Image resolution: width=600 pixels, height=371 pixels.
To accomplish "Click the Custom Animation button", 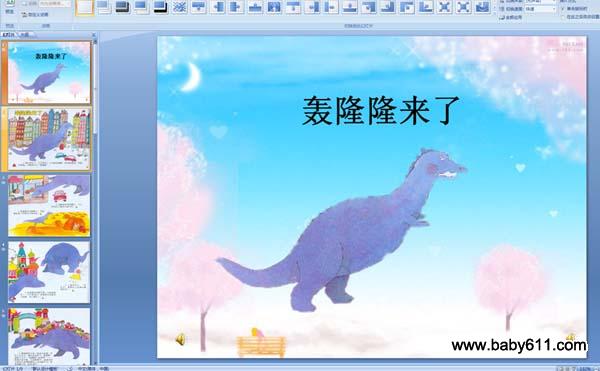I will point(35,15).
